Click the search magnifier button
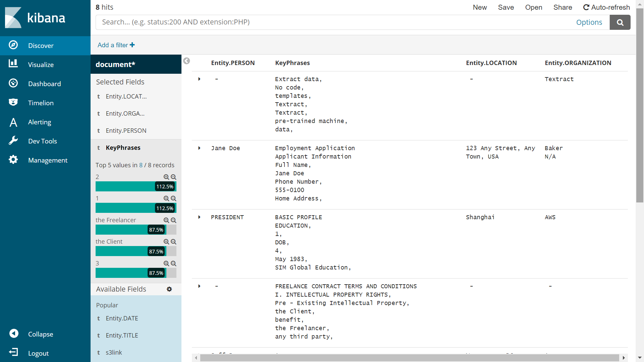 click(620, 22)
